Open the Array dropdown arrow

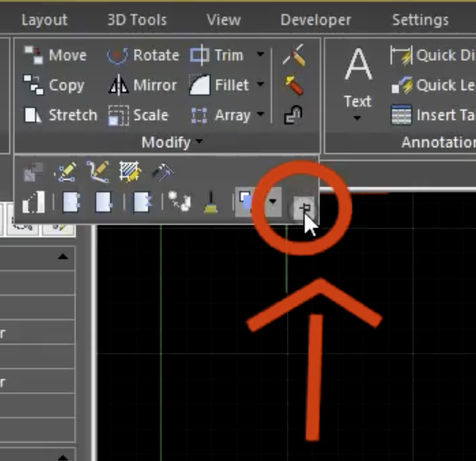(x=260, y=114)
